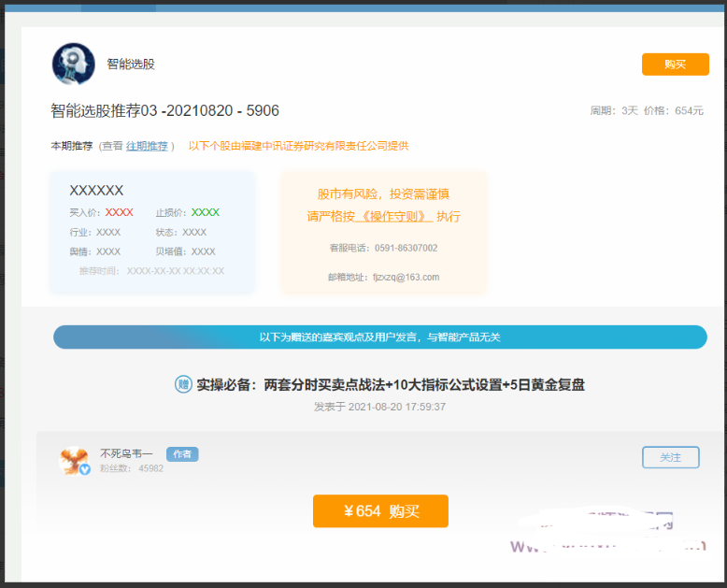Click the email address fjzxzq@163.com
The height and width of the screenshot is (588, 727).
pos(392,277)
